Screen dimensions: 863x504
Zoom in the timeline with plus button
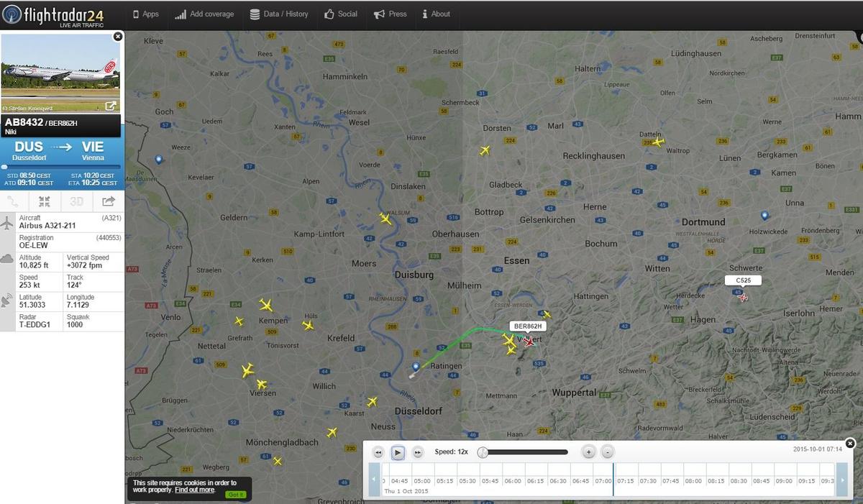tap(588, 452)
